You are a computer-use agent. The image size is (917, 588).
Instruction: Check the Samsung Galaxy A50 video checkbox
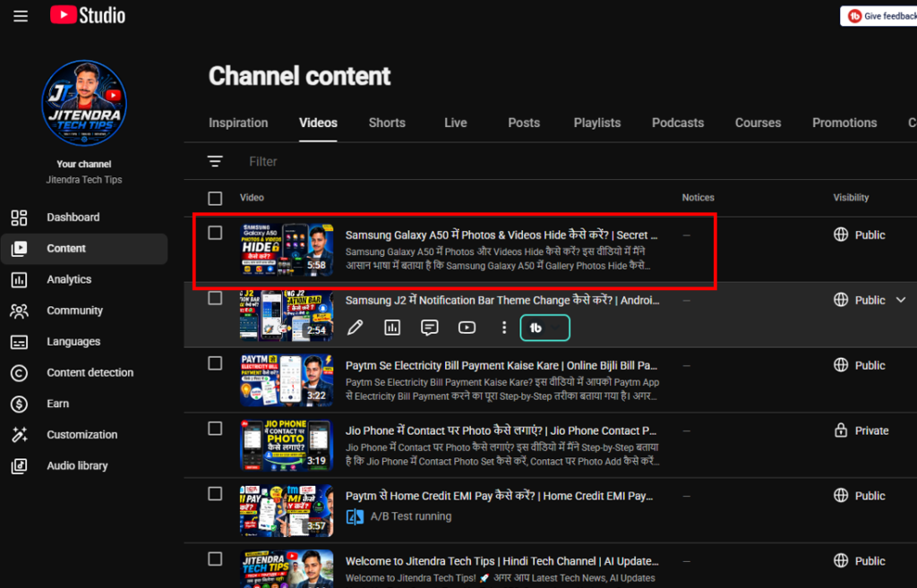pyautogui.click(x=215, y=233)
